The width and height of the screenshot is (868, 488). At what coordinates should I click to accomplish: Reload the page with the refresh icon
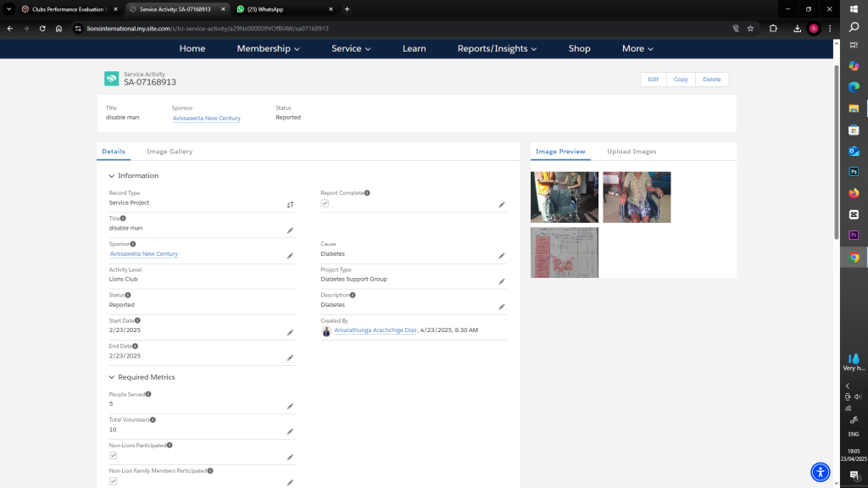click(42, 28)
